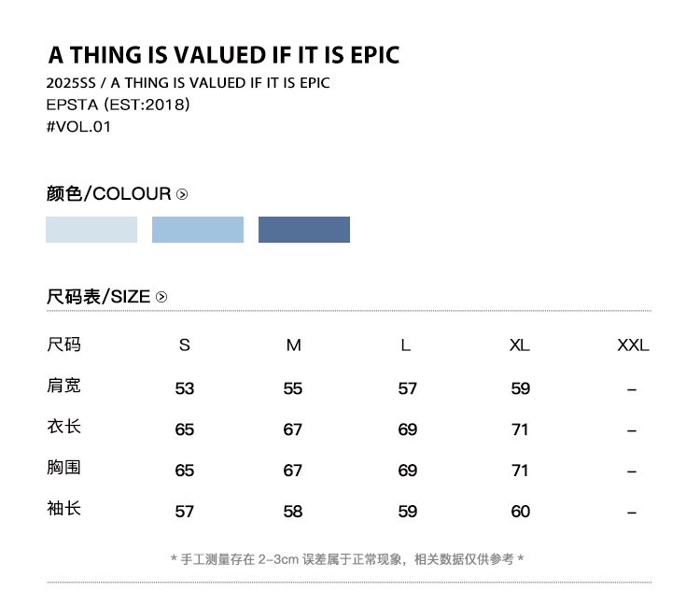Select the medium sky blue colour swatch

pos(198,230)
